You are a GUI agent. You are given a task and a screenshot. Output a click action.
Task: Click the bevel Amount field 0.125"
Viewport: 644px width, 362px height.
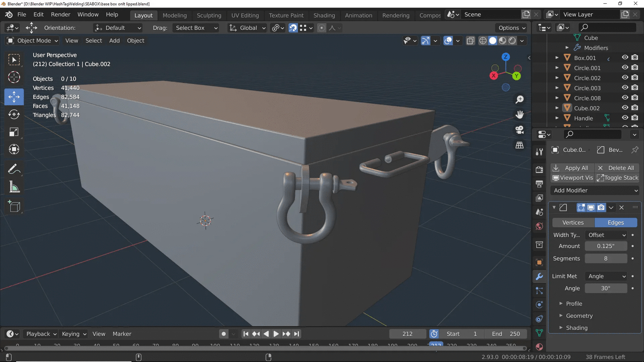pyautogui.click(x=606, y=246)
